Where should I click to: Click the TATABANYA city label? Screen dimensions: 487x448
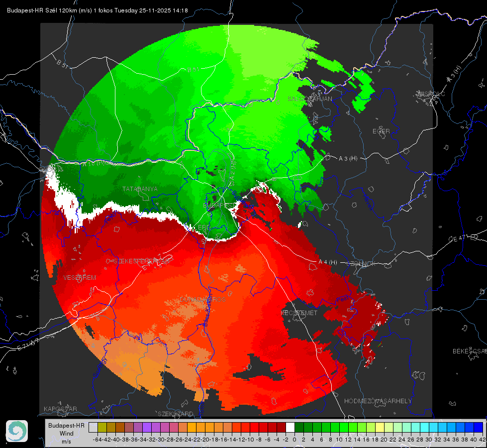point(140,189)
